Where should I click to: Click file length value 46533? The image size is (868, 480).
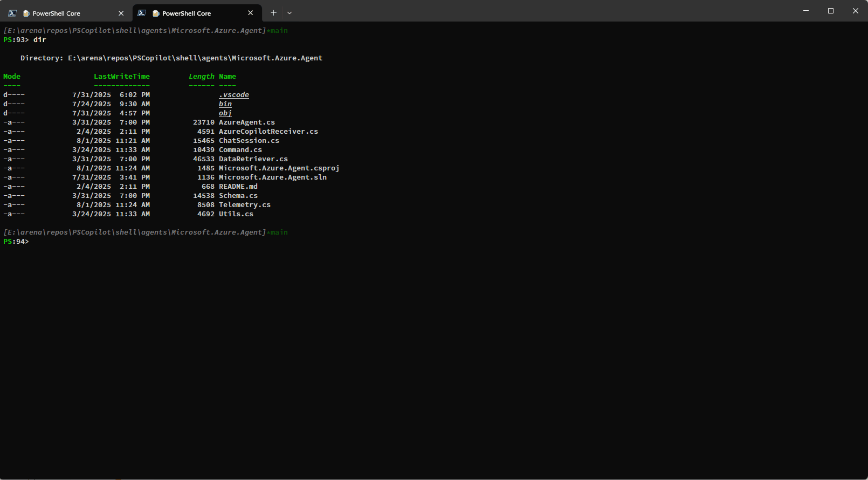(204, 159)
